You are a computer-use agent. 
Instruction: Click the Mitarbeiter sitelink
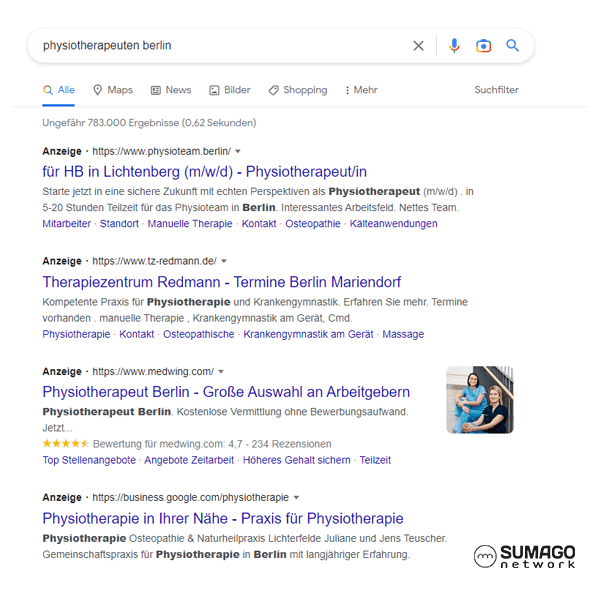point(67,223)
